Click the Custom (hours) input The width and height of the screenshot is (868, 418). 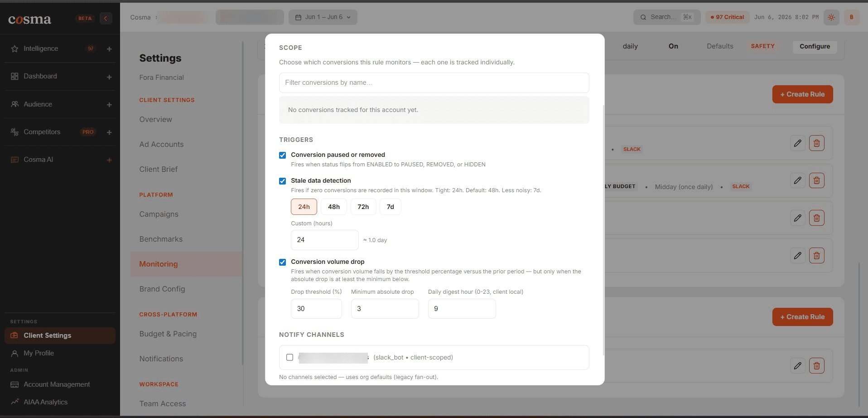coord(324,240)
